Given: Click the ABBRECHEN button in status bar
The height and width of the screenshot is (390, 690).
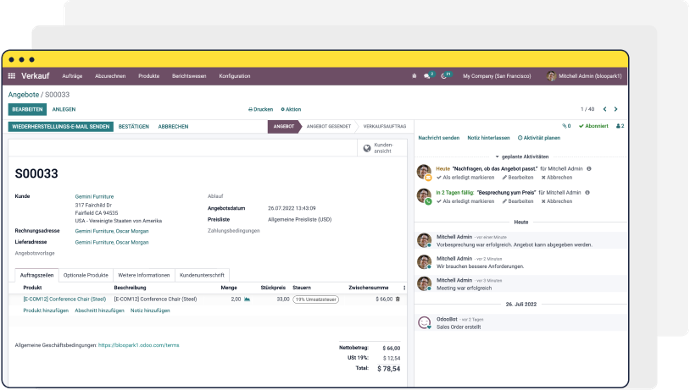Looking at the screenshot, I should [x=173, y=126].
